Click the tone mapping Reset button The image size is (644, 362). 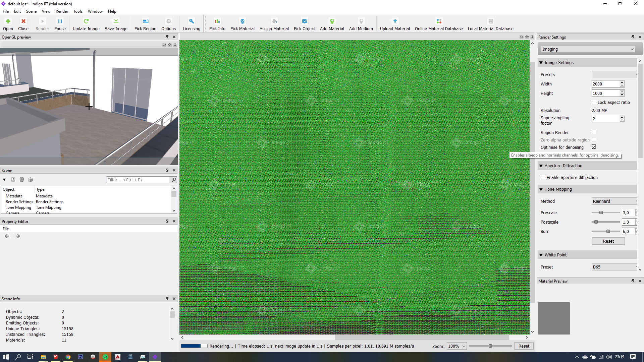608,241
